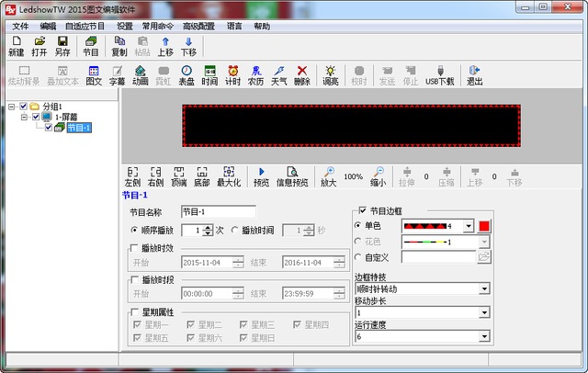Open the 运行速度 speed dropdown

click(484, 336)
